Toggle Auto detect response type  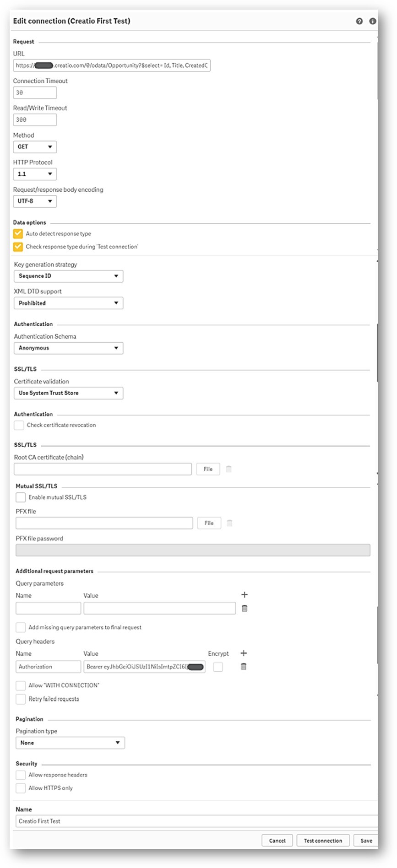[18, 234]
